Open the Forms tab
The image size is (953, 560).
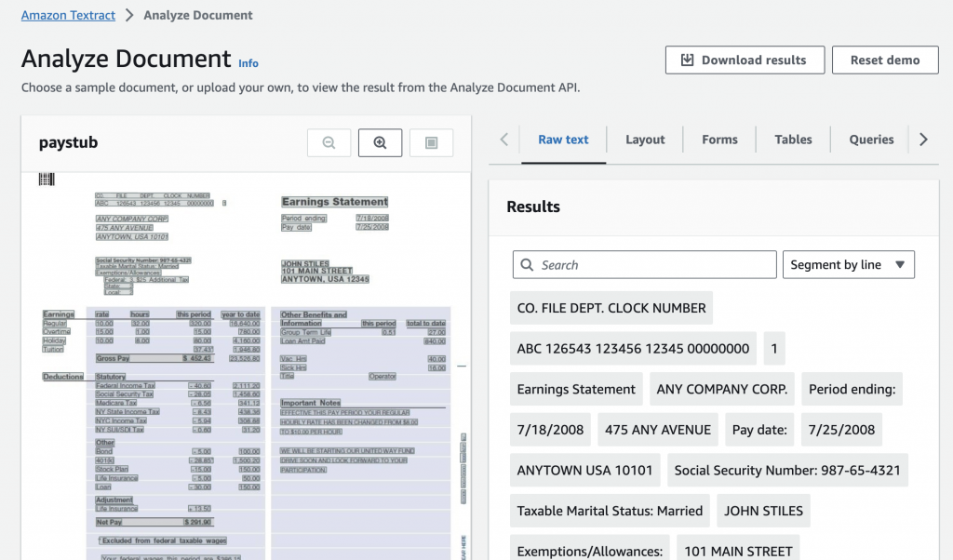pyautogui.click(x=719, y=140)
